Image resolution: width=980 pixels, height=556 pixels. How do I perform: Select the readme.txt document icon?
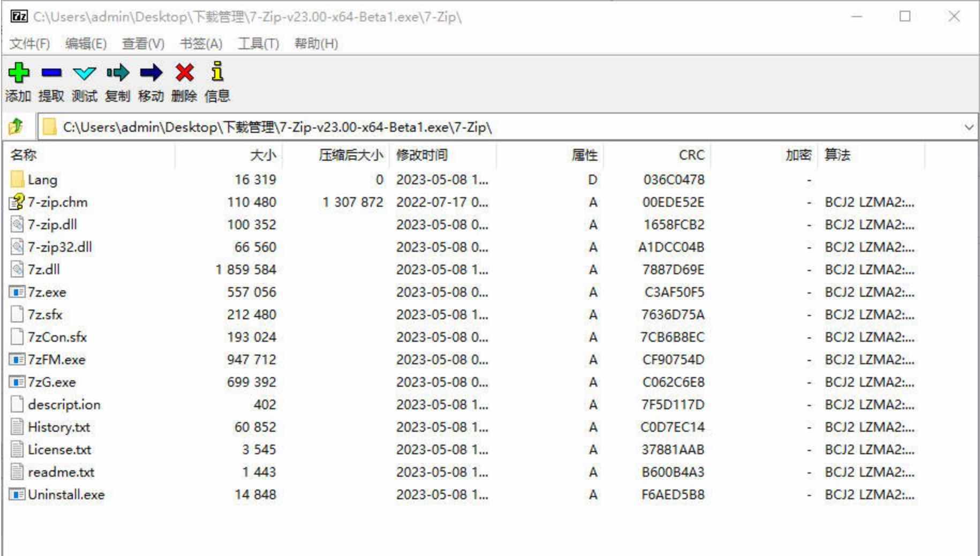[17, 472]
